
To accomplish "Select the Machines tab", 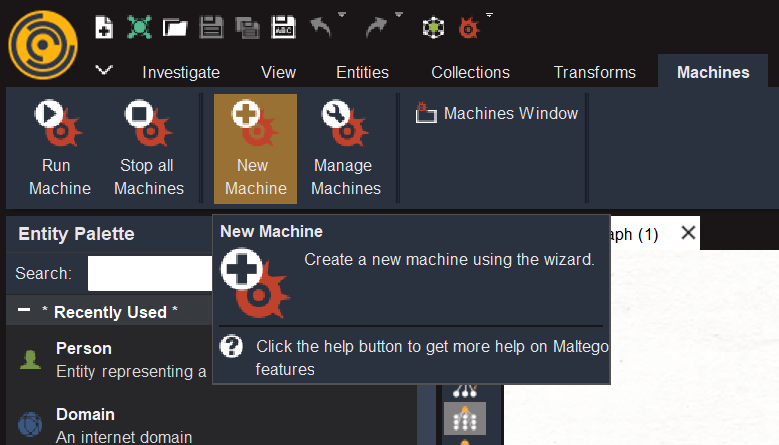I will tap(713, 73).
